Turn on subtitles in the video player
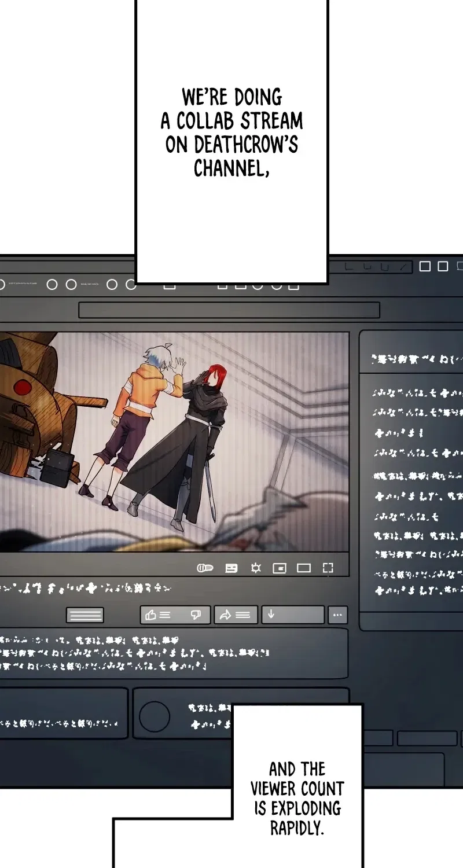The width and height of the screenshot is (463, 868). [231, 568]
